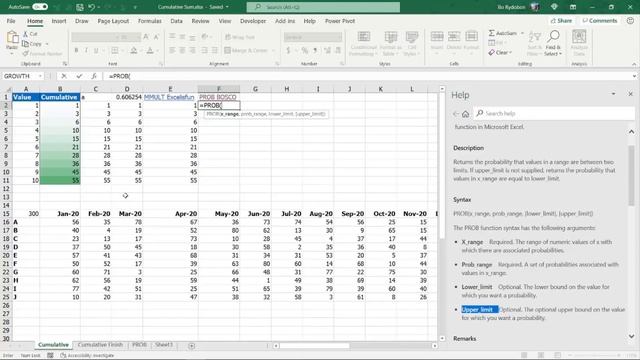Click the Percent Style icon

[x=304, y=51]
